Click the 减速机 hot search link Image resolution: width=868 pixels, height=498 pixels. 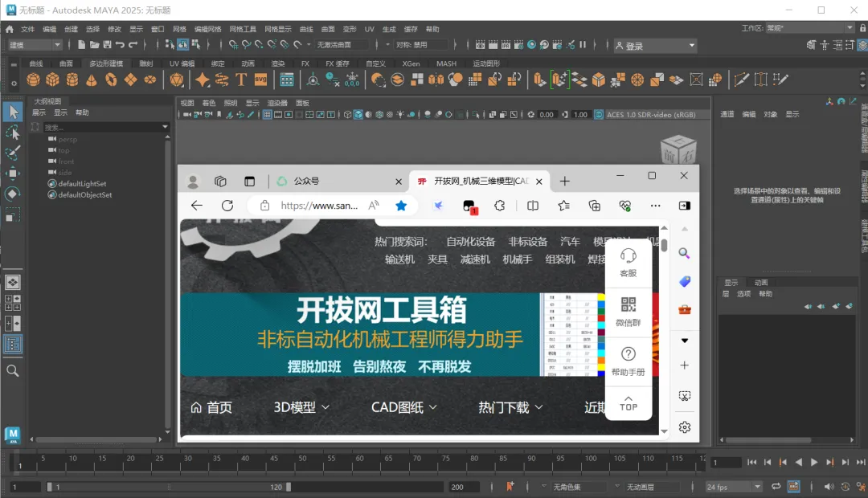(475, 259)
